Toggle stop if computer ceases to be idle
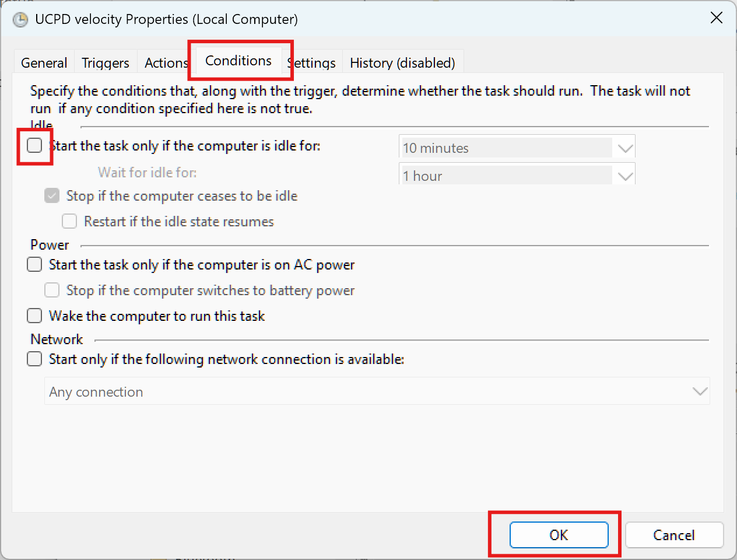 [x=52, y=196]
